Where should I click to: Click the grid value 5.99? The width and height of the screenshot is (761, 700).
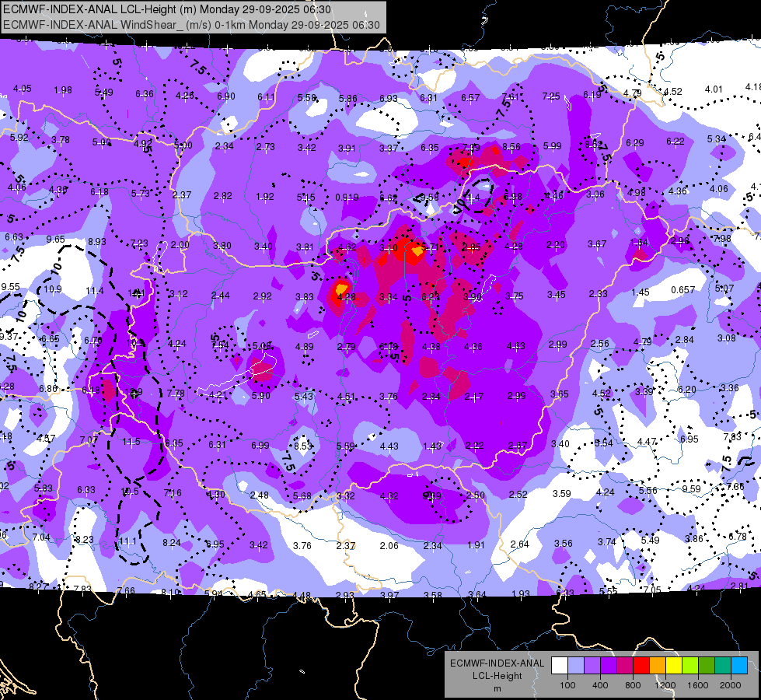(x=553, y=145)
